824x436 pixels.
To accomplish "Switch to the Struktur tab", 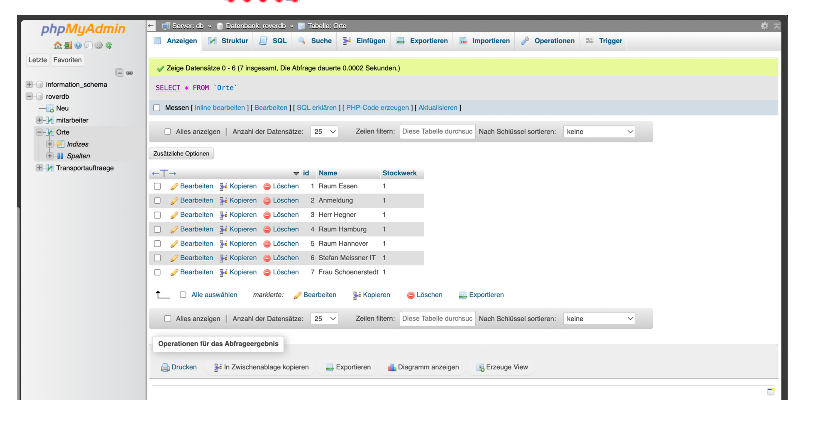I will (228, 41).
